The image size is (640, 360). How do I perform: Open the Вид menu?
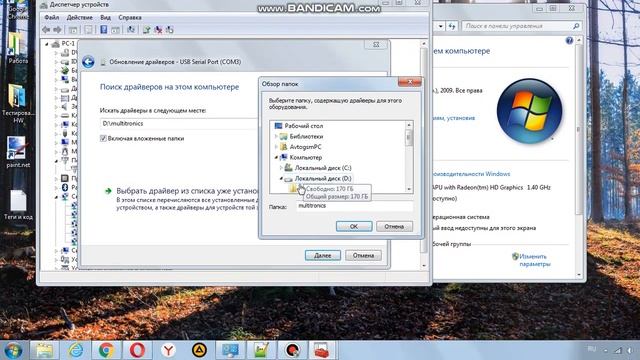pos(105,18)
